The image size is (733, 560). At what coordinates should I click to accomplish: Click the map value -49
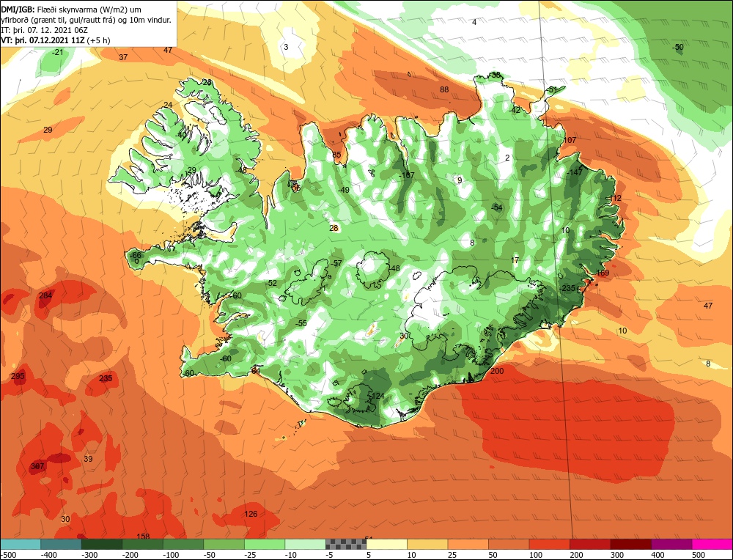click(x=344, y=191)
